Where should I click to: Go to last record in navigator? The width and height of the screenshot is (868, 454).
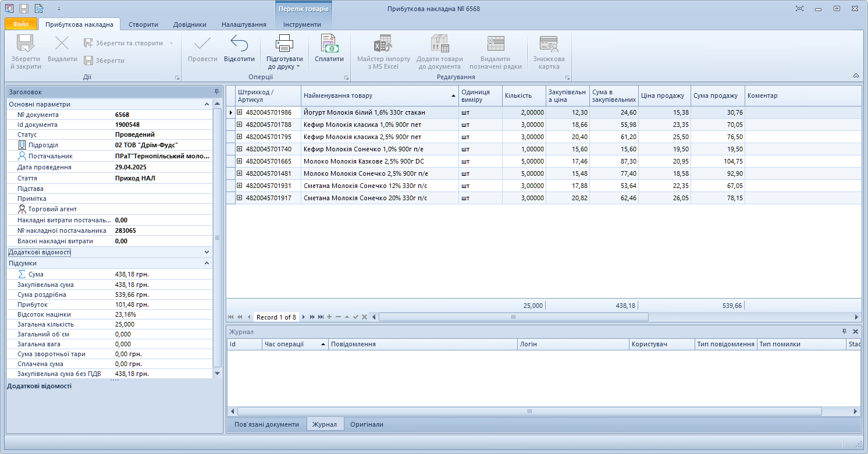tap(321, 317)
